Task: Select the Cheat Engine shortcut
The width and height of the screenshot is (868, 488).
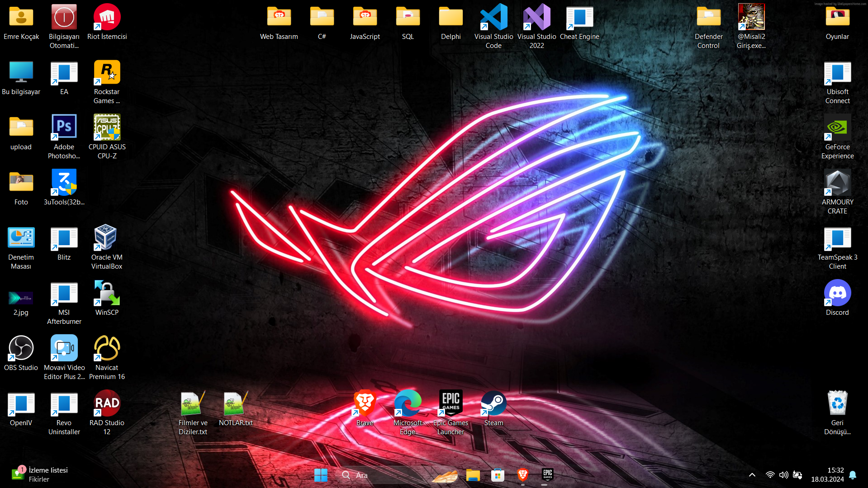Action: pyautogui.click(x=580, y=23)
